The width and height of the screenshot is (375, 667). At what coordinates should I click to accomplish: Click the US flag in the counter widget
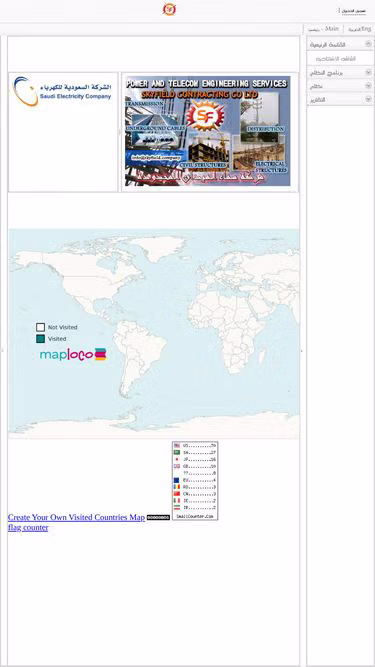177,445
